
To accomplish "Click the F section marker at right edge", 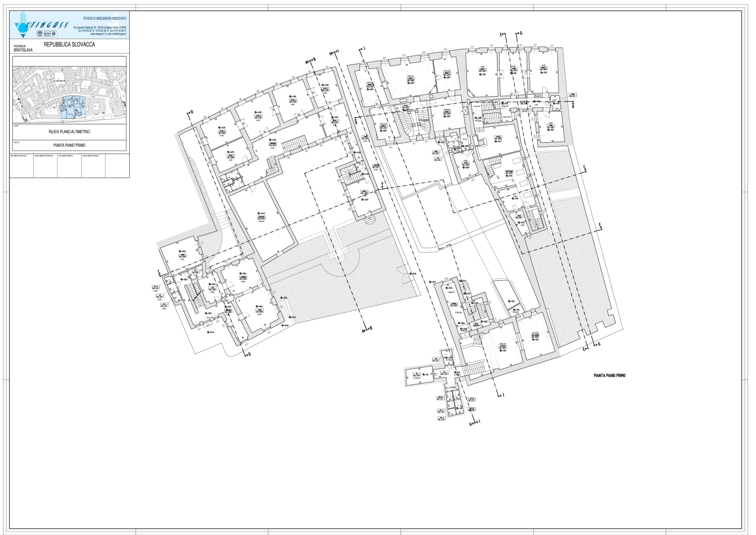I will click(x=600, y=225).
